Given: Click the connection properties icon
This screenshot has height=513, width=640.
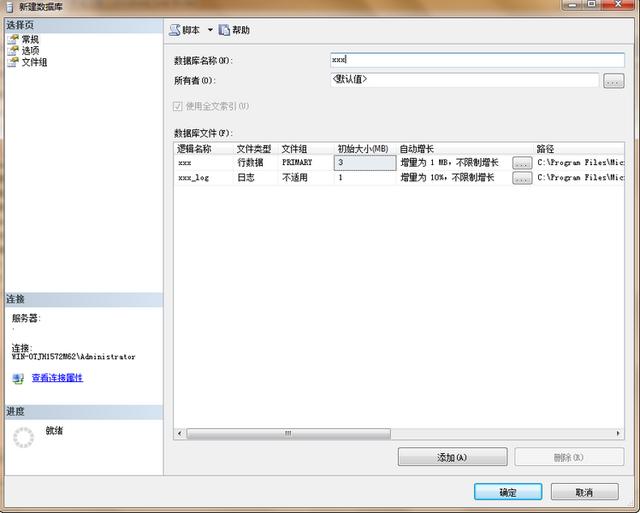Looking at the screenshot, I should tap(18, 378).
